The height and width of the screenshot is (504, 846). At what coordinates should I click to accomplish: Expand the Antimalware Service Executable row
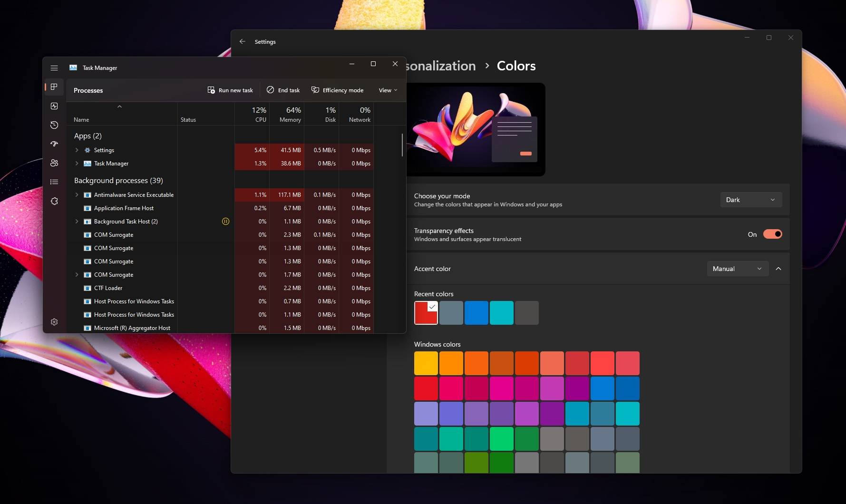click(x=77, y=195)
